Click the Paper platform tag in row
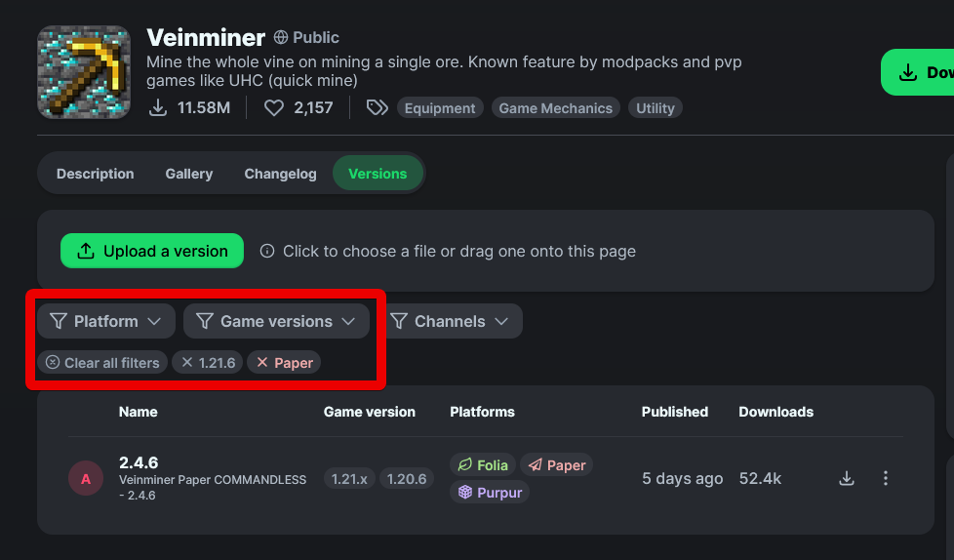954x560 pixels. point(557,465)
